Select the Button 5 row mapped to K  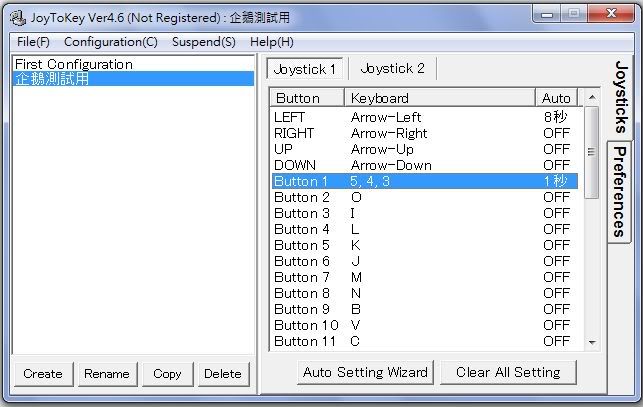click(425, 245)
